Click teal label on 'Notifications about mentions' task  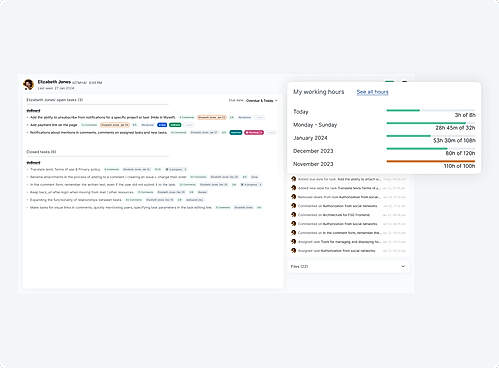pyautogui.click(x=236, y=132)
